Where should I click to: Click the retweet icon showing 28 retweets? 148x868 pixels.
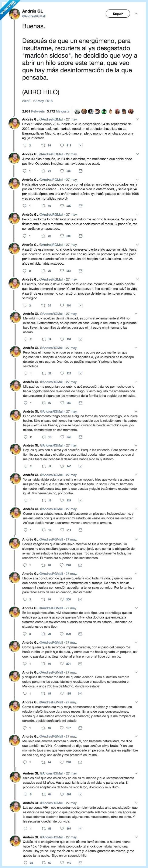(x=43, y=236)
